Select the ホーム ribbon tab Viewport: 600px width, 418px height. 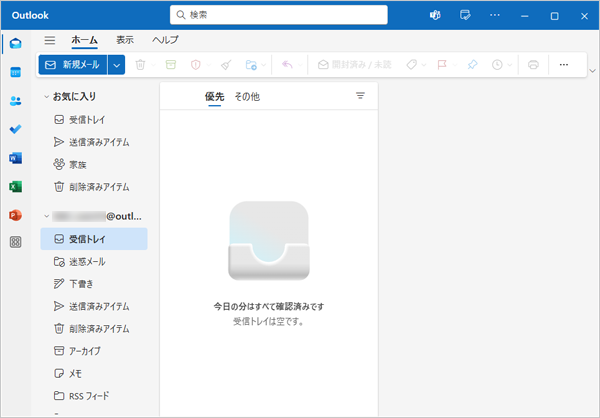[85, 40]
